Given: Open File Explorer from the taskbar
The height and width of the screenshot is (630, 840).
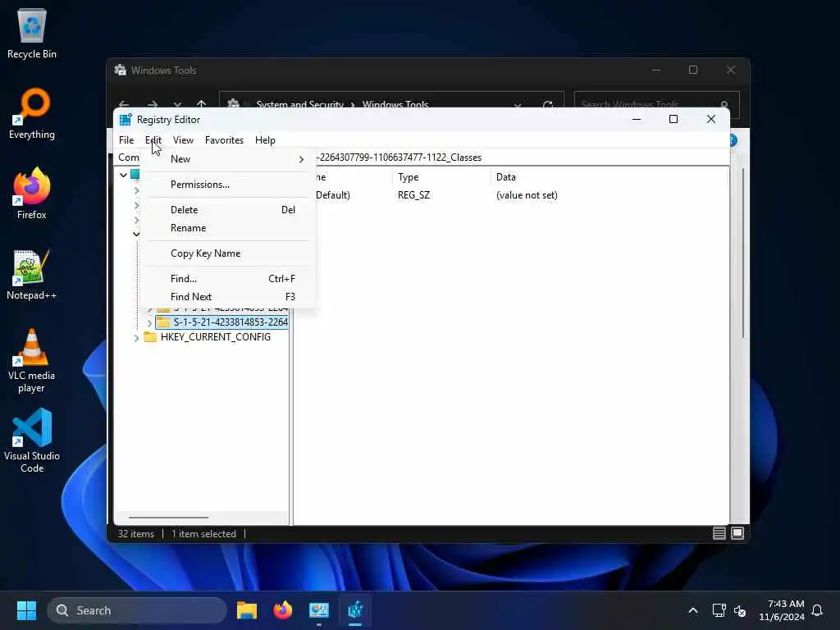Looking at the screenshot, I should (247, 610).
